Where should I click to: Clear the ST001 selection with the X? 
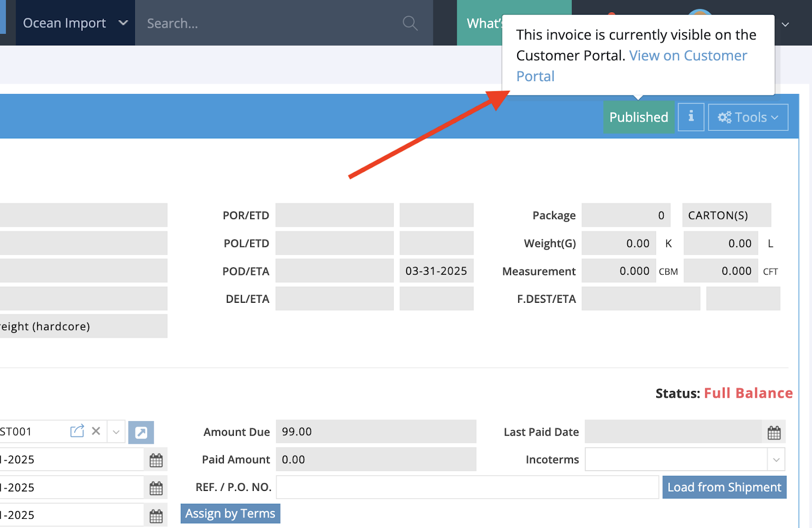tap(96, 431)
